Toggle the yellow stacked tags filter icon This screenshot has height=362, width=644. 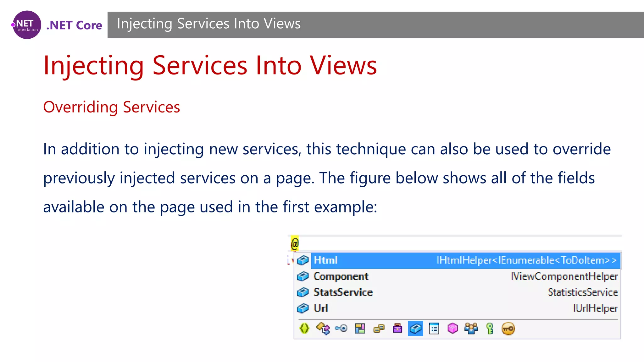379,329
